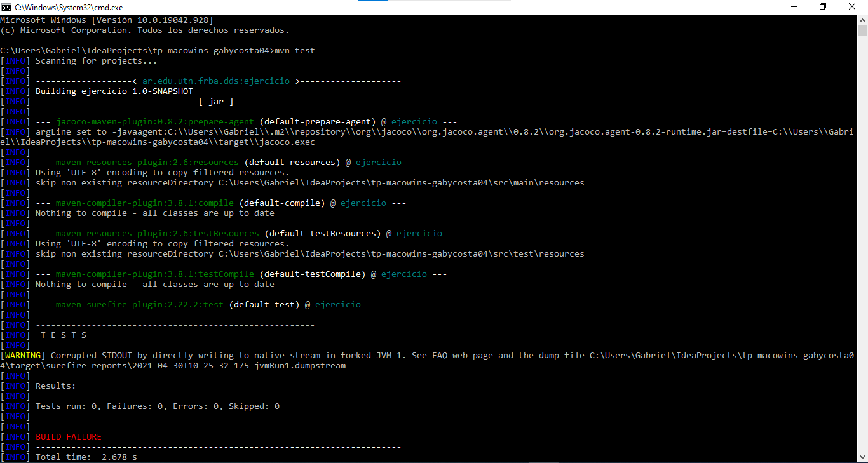
Task: Click '(default-prepare-agent)' text
Action: click(x=318, y=122)
